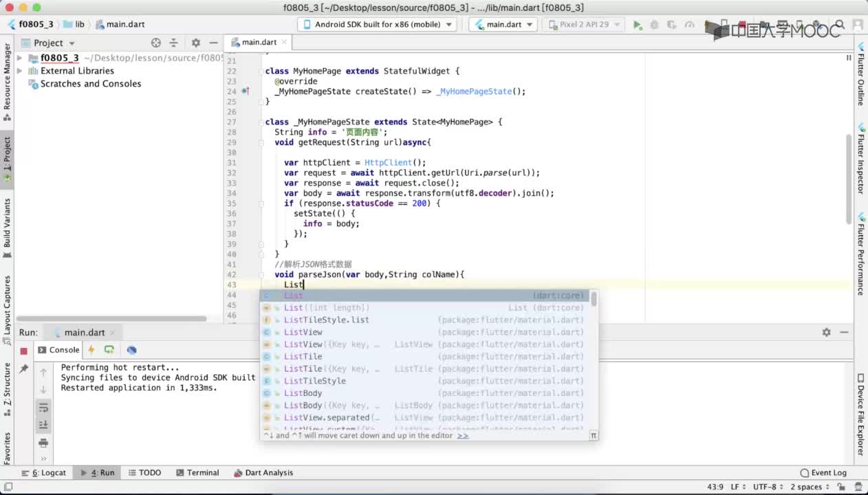Open the Z: Structure side panel
The width and height of the screenshot is (868, 495).
point(8,389)
